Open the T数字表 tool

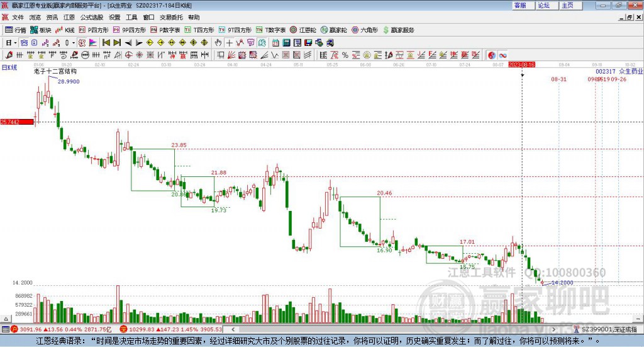(270, 30)
